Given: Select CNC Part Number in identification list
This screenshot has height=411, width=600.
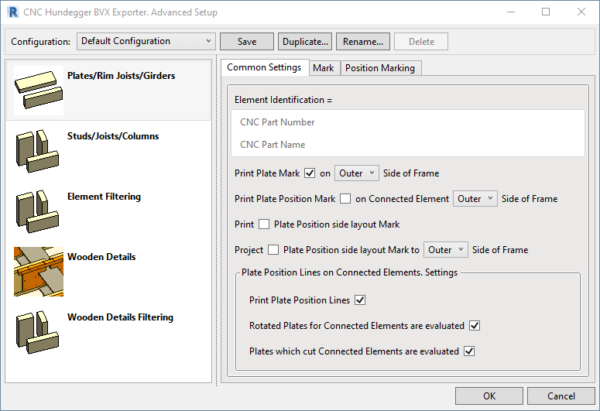Looking at the screenshot, I should [408, 122].
